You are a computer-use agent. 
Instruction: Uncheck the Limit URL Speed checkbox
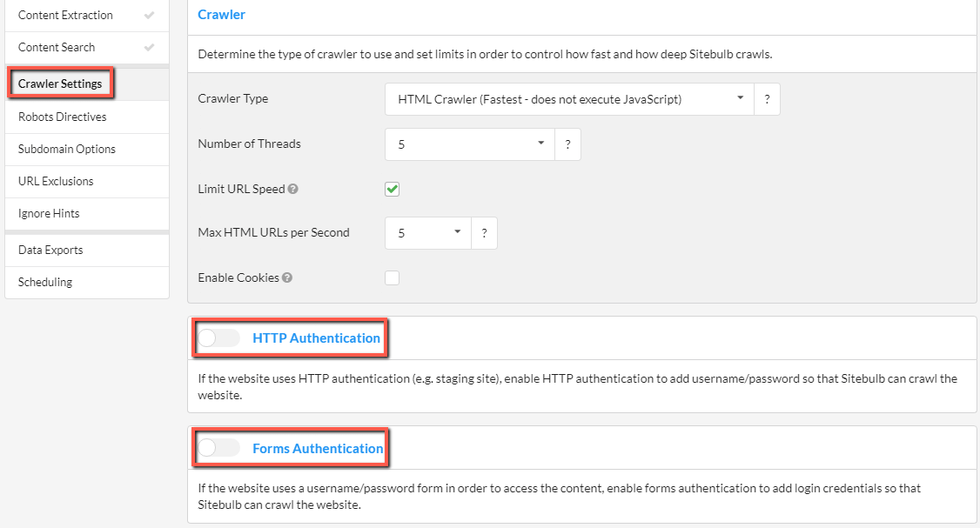pyautogui.click(x=392, y=189)
